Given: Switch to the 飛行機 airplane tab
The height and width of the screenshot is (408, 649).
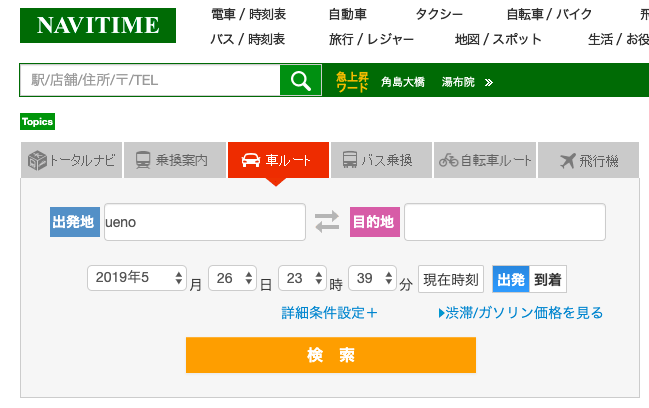Looking at the screenshot, I should click(590, 160).
